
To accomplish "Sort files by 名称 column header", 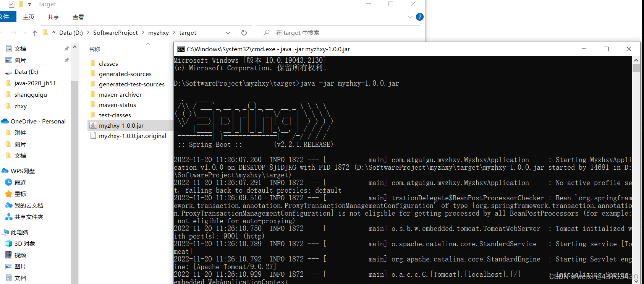I will coord(94,49).
